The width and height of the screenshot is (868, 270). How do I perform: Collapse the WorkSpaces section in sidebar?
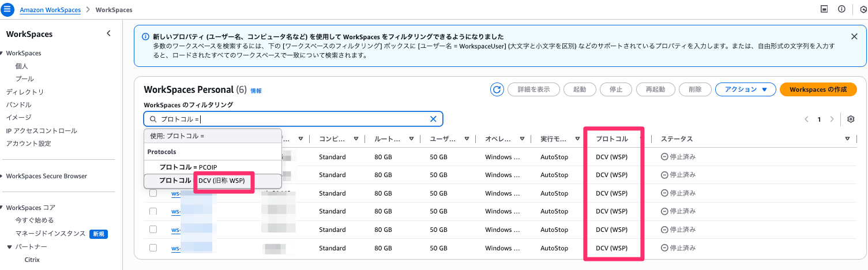coord(2,53)
